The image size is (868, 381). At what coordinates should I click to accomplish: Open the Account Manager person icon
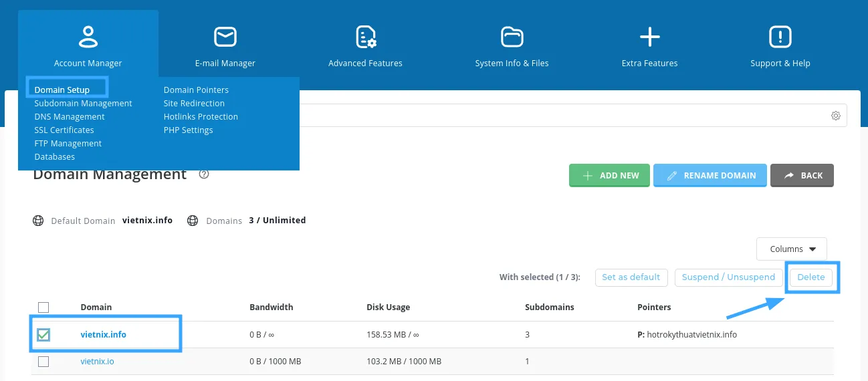pyautogui.click(x=88, y=37)
